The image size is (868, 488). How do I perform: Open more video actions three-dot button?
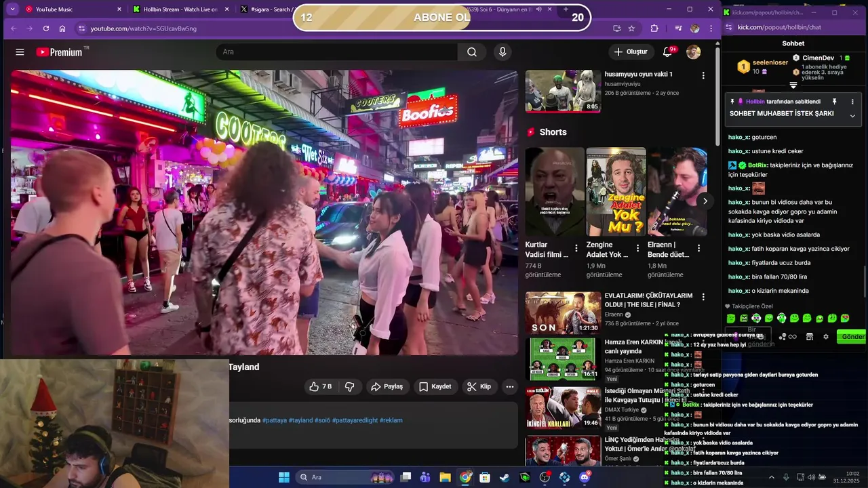510,386
